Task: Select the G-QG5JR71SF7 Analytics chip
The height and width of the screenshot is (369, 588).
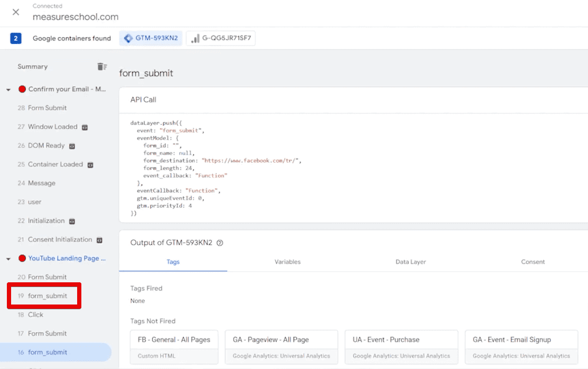Action: click(220, 38)
